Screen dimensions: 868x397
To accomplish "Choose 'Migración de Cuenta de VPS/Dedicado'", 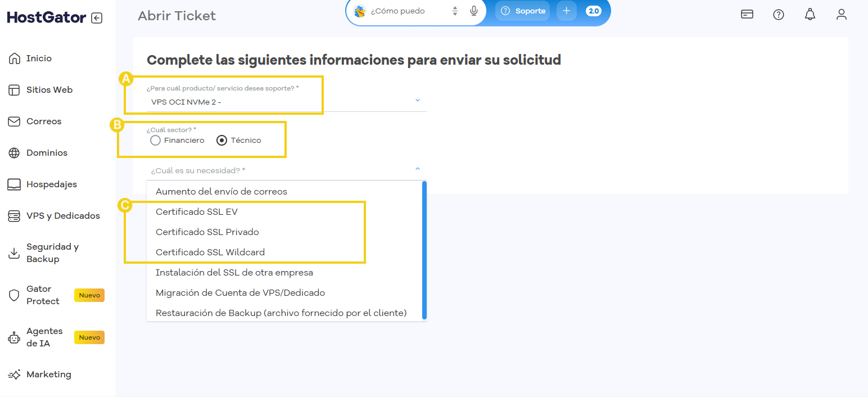I will pos(284,293).
